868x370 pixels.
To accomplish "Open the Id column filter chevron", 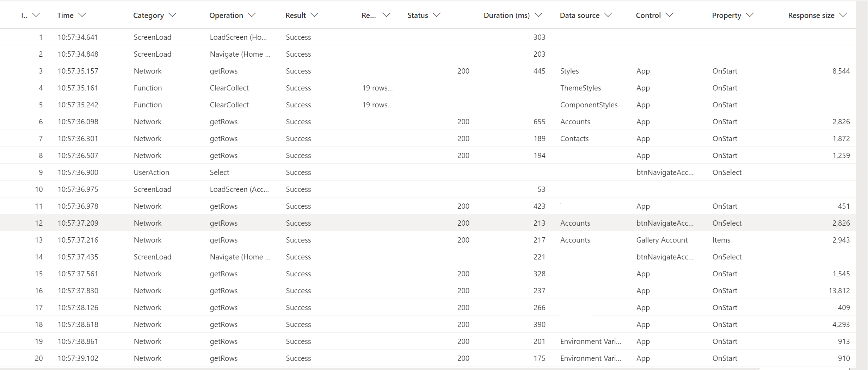I will pyautogui.click(x=36, y=15).
